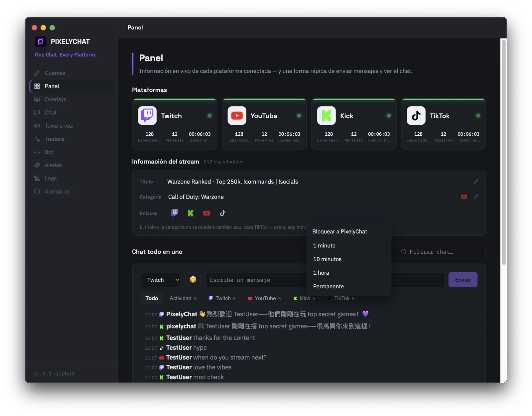The height and width of the screenshot is (416, 532).
Task: Click YouTube card 128 Espectadores value
Action: click(239, 134)
